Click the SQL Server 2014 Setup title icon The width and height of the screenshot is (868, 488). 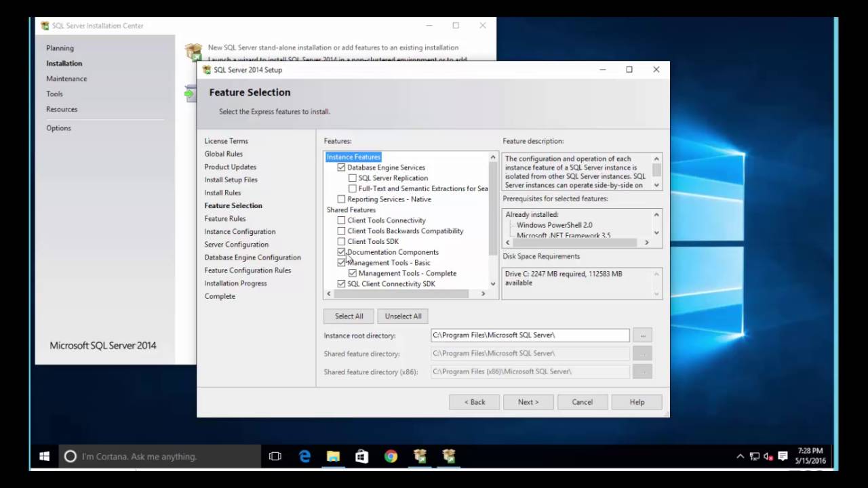point(206,70)
